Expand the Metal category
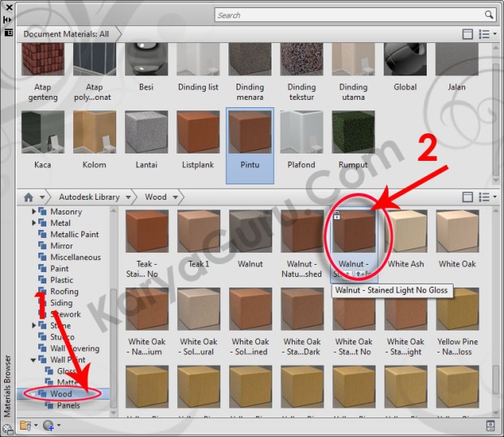 coord(34,223)
